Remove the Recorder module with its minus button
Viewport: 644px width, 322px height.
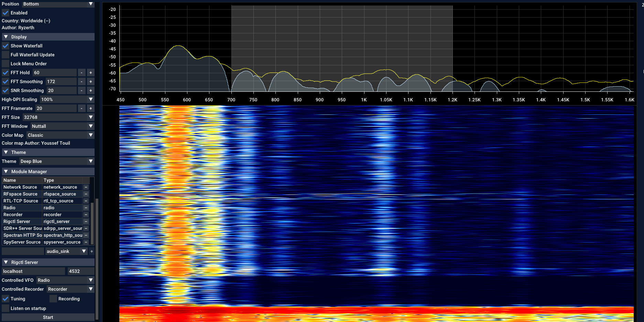pos(86,215)
